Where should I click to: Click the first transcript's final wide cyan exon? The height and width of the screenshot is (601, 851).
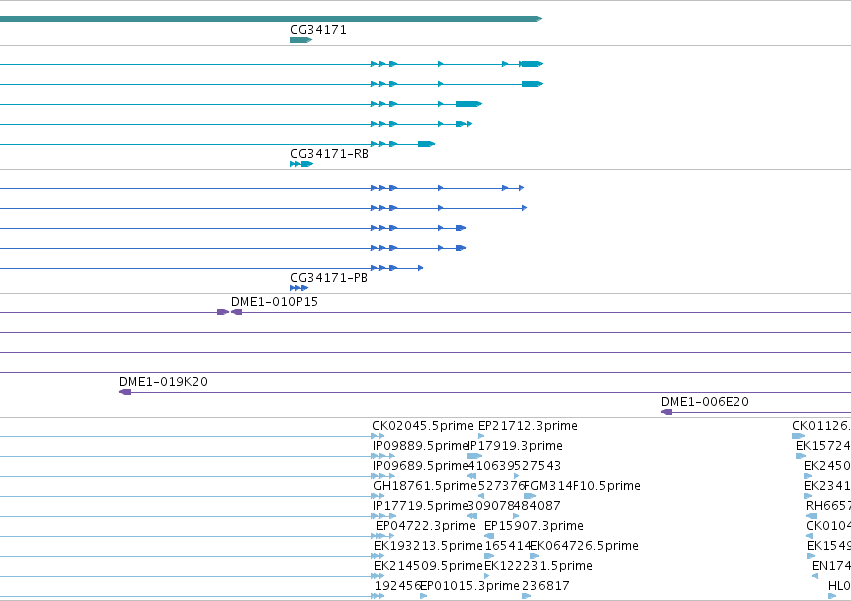coord(532,64)
